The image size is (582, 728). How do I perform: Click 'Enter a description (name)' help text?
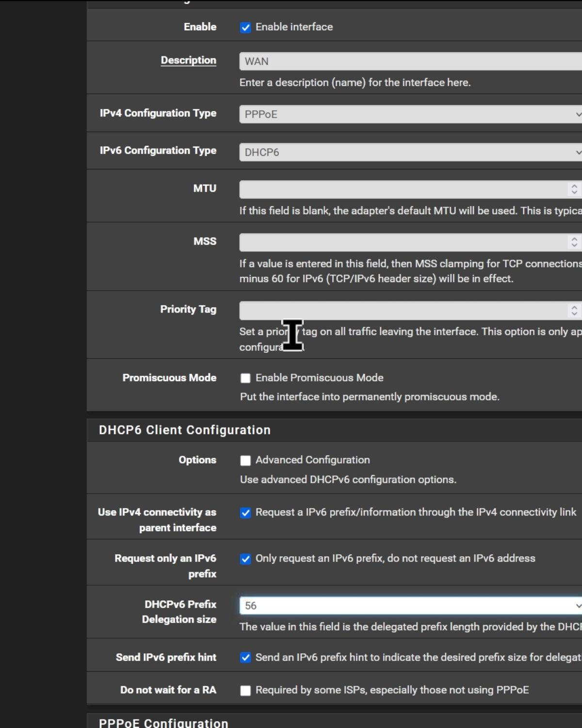point(355,83)
